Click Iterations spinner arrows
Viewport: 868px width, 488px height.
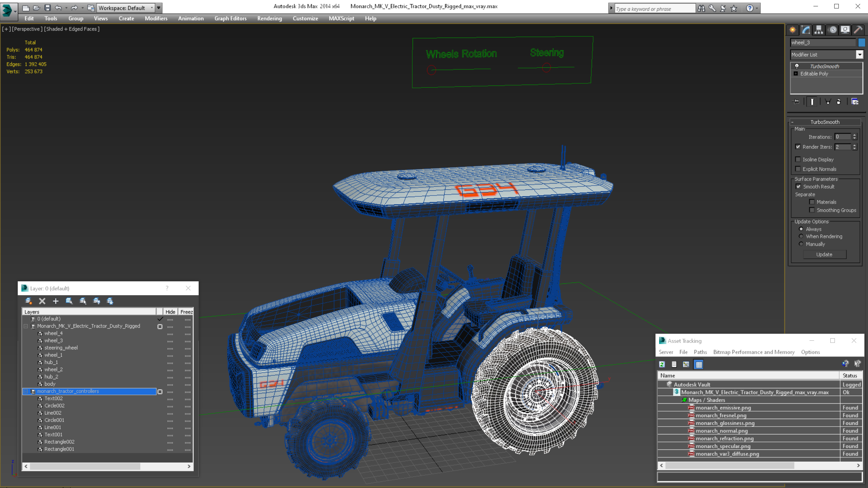(x=854, y=137)
